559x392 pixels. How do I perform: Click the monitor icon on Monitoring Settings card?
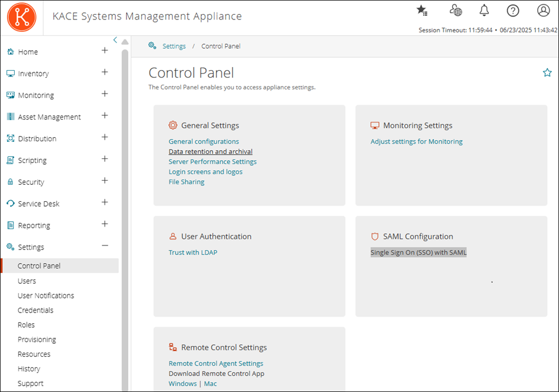pyautogui.click(x=375, y=125)
